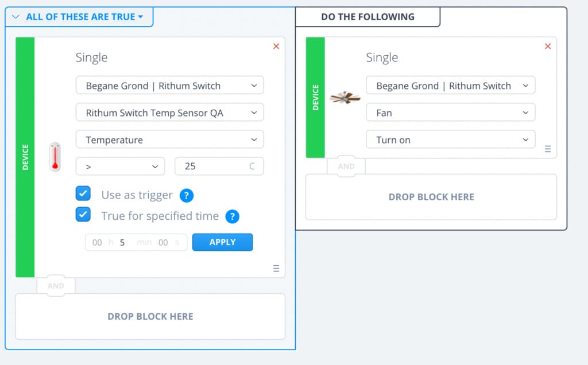This screenshot has height=365, width=588.
Task: Open the comparison operator dropdown showing '>'
Action: (120, 166)
